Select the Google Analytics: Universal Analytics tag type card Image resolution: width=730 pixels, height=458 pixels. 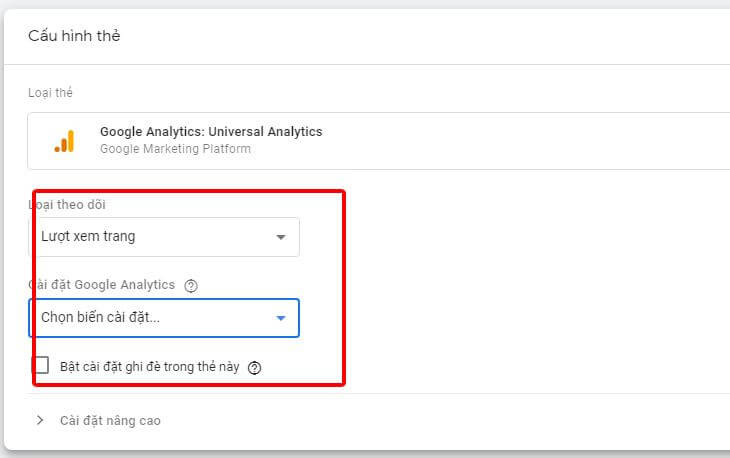click(379, 141)
